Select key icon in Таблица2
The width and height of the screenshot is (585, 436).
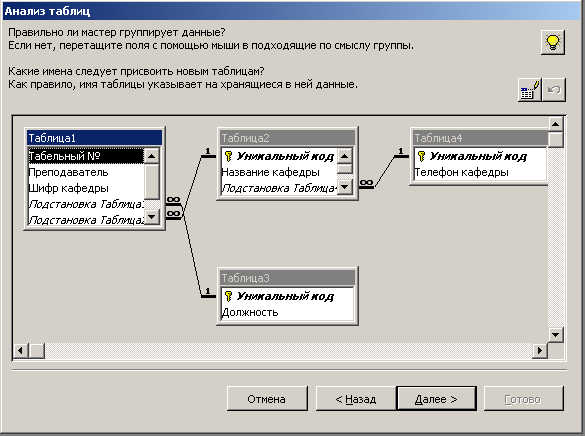tap(229, 156)
